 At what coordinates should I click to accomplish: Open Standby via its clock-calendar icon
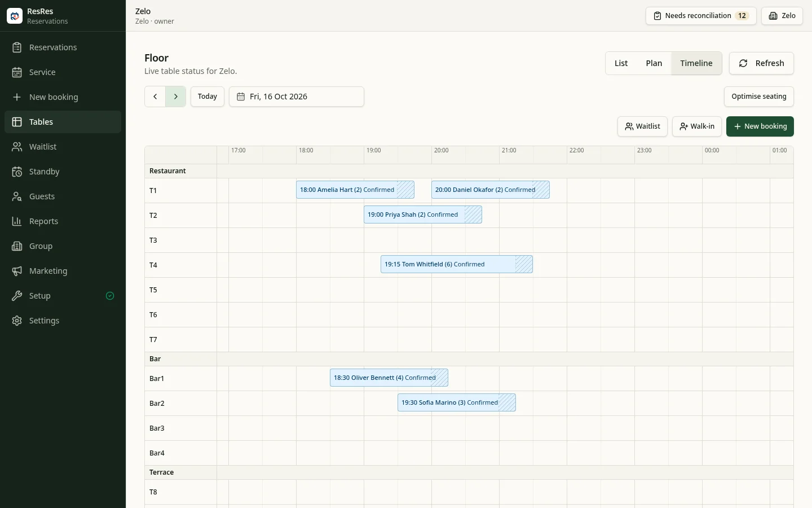click(17, 172)
